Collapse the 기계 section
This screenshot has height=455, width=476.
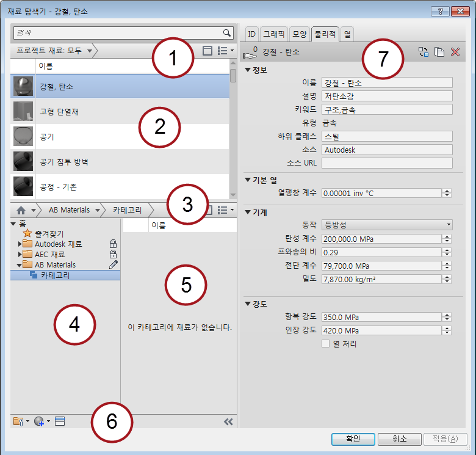248,212
